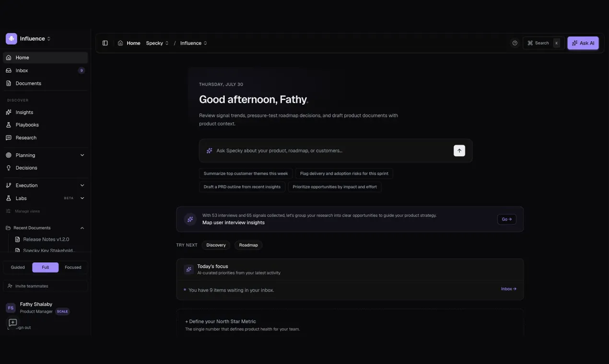
Task: Click the Research chat icon
Action: point(9,138)
